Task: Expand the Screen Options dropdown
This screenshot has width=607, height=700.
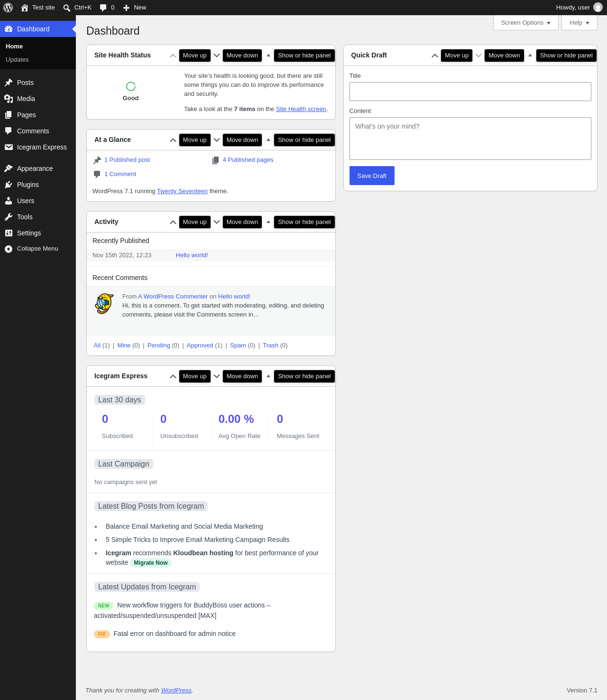Action: 526,23
